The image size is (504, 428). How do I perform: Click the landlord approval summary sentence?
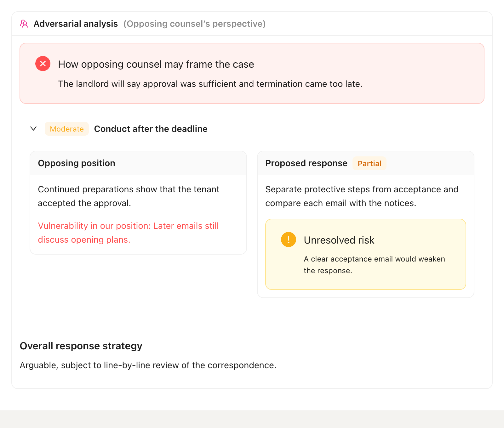point(210,84)
